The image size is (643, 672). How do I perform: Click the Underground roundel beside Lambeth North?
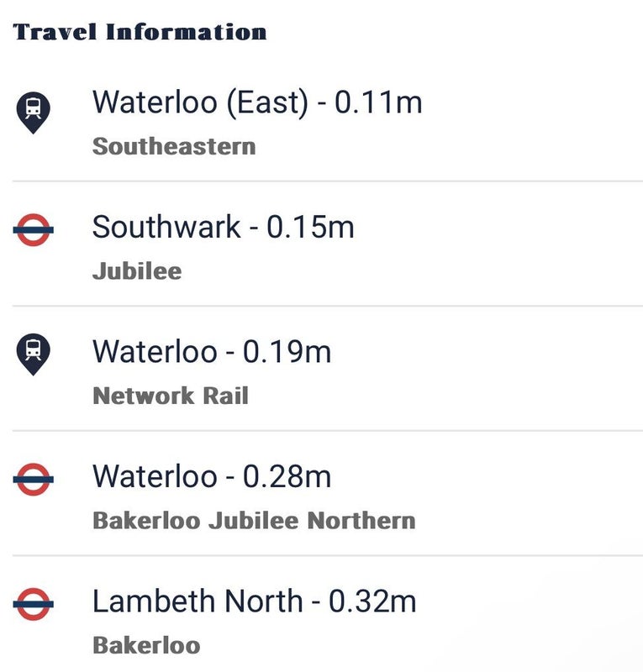click(34, 602)
